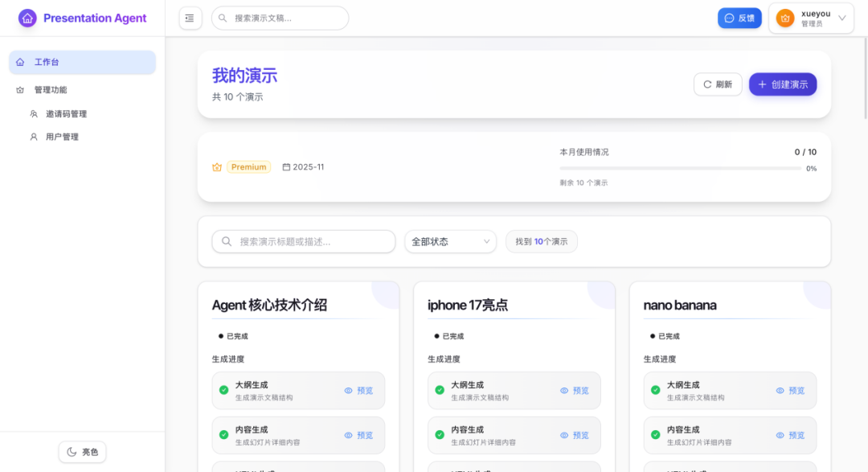Screen dimensions: 868x472
Task: Open 邀请码管理 in the sidebar
Action: (67, 114)
